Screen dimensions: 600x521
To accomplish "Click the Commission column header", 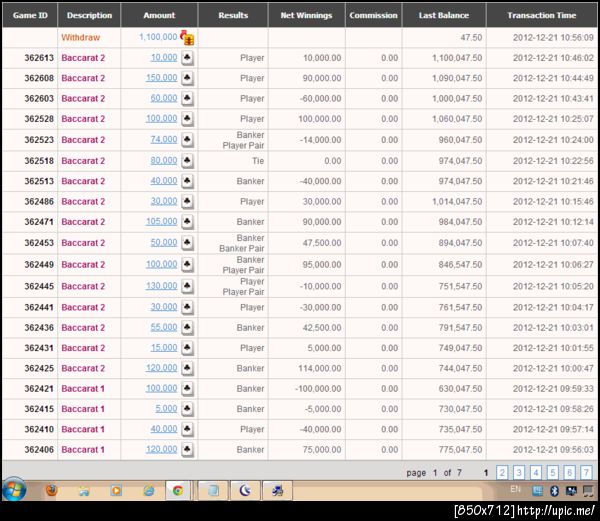I will tap(373, 15).
